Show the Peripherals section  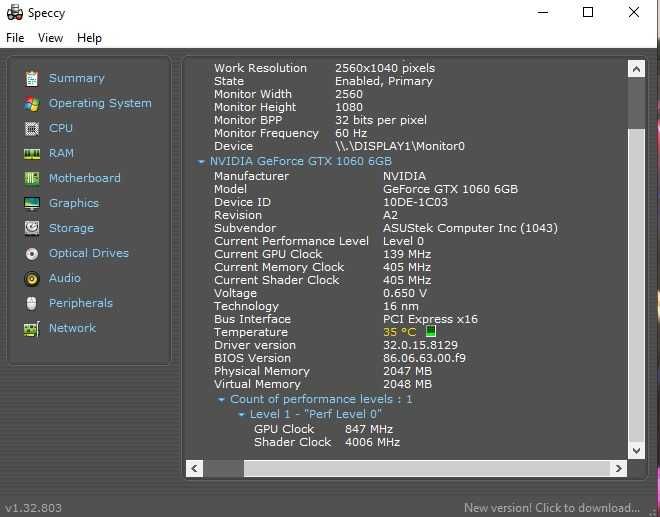(81, 303)
